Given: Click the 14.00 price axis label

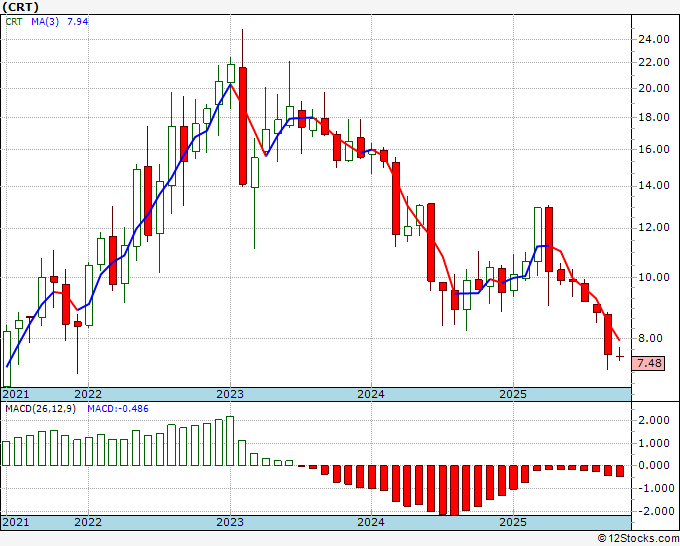Looking at the screenshot, I should [x=654, y=186].
